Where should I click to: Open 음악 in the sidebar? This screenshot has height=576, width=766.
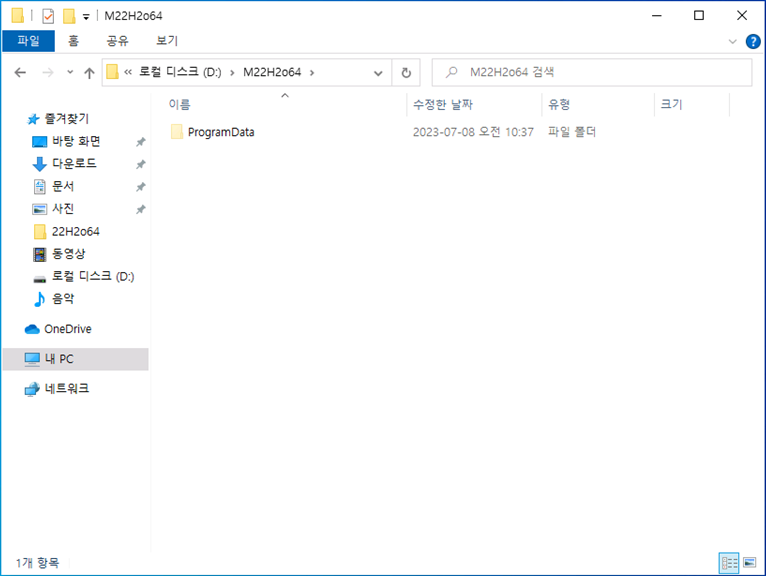[x=63, y=299]
